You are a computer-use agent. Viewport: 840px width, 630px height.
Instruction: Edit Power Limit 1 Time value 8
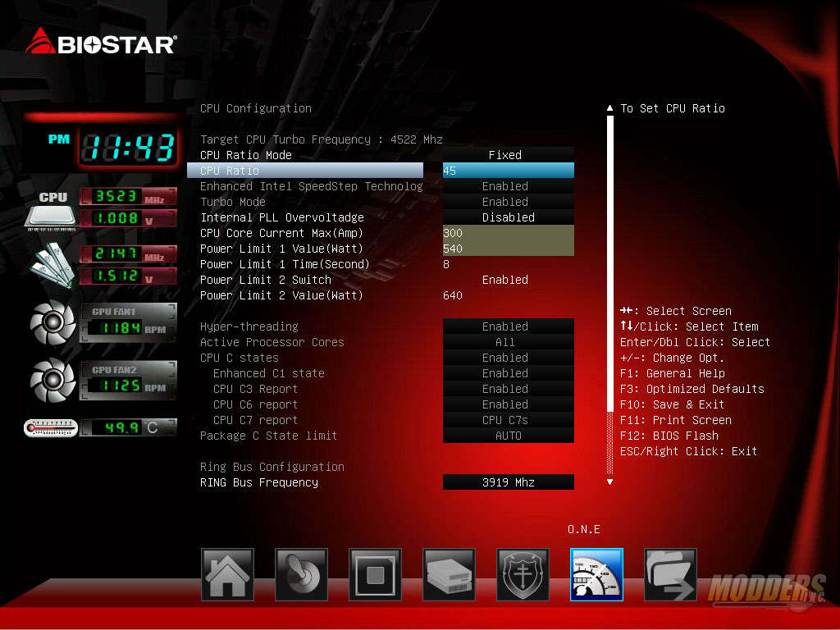tap(446, 264)
